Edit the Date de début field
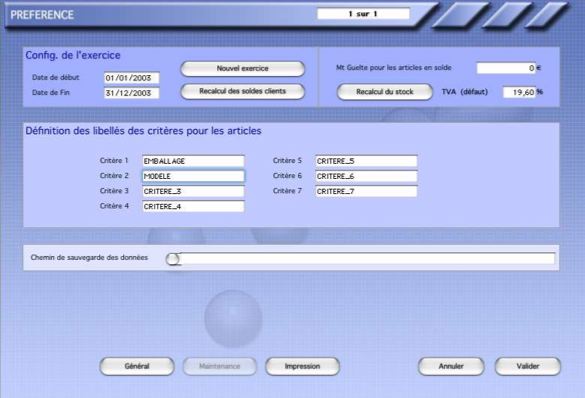Screen dimensions: 585x398 132,78
